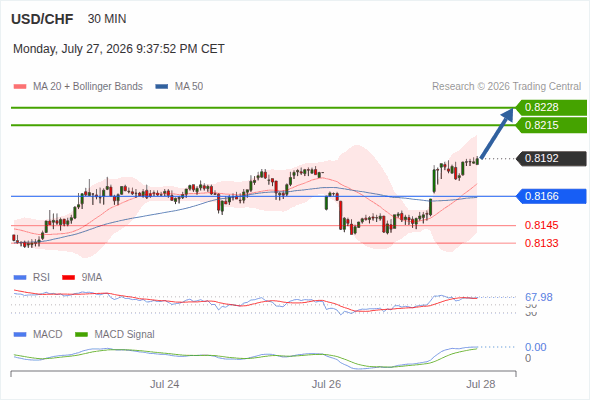This screenshot has height=400, width=590.
Task: Click the red 0.8145 support label
Action: (541, 225)
